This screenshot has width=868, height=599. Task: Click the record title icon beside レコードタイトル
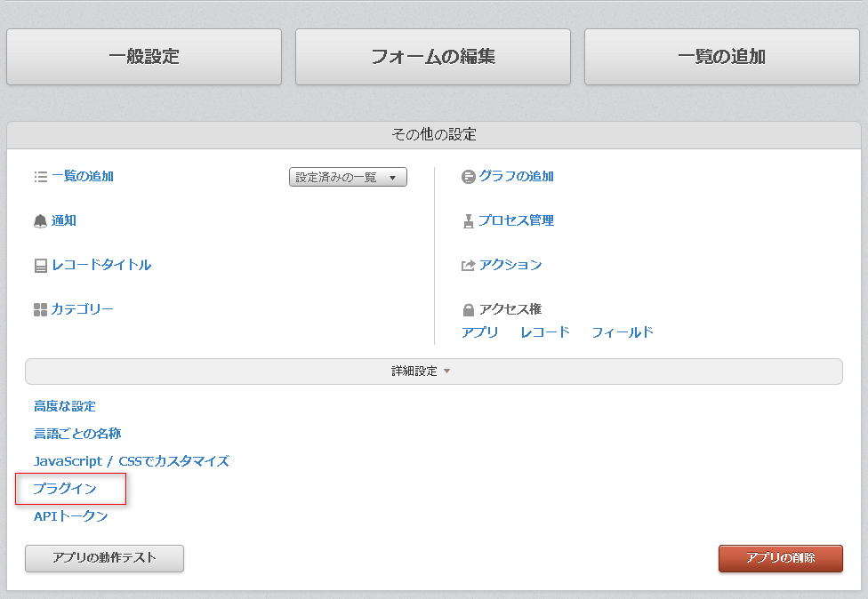tap(40, 266)
